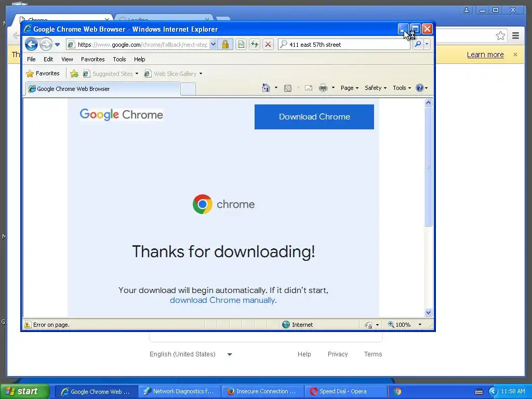Open the Windows start menu
Screen dimensions: 532x399
25,392
